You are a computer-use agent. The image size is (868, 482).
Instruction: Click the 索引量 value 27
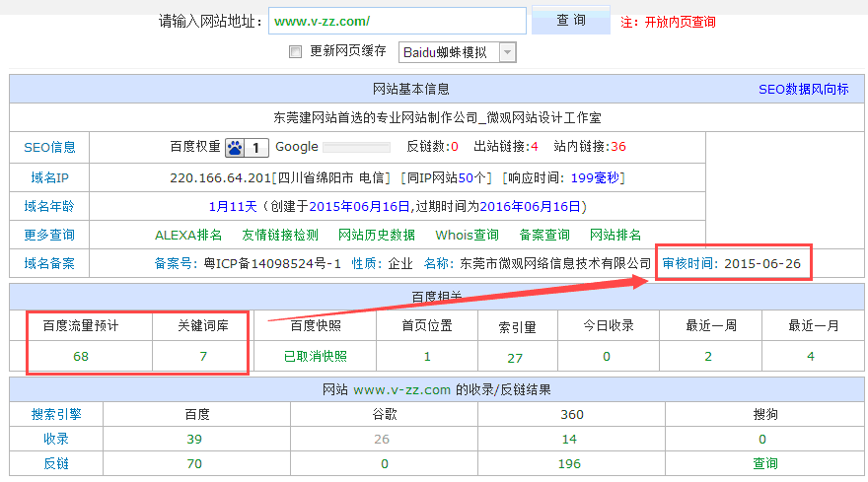pos(515,358)
